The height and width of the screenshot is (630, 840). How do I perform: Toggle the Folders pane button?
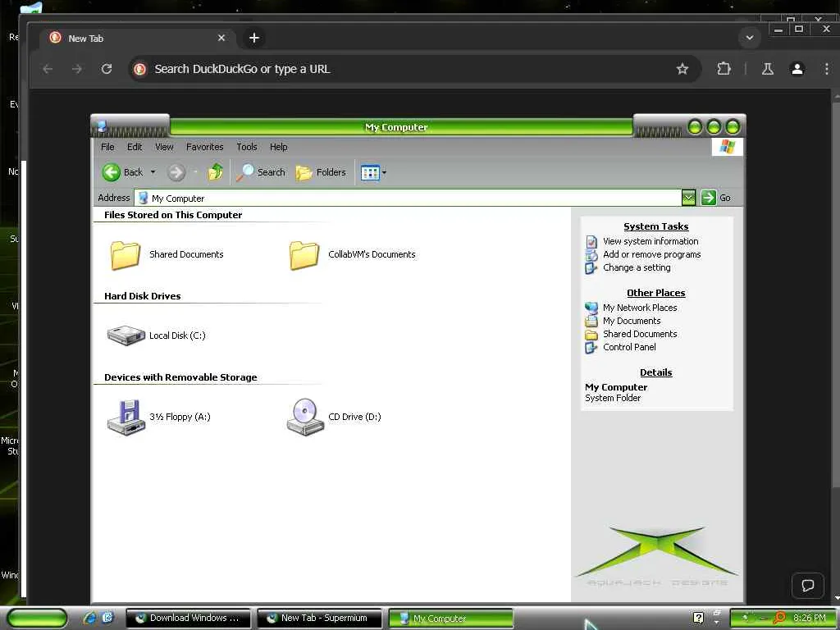pyautogui.click(x=321, y=172)
